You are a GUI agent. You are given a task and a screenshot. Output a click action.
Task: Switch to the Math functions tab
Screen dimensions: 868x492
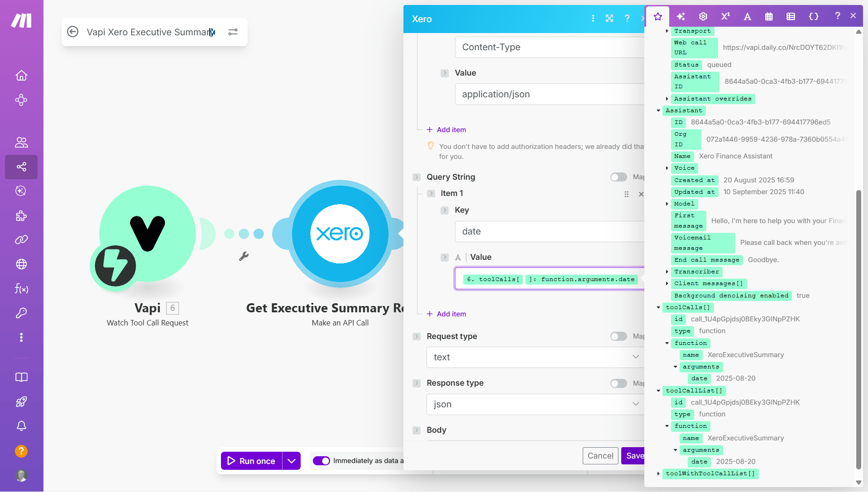pos(725,17)
